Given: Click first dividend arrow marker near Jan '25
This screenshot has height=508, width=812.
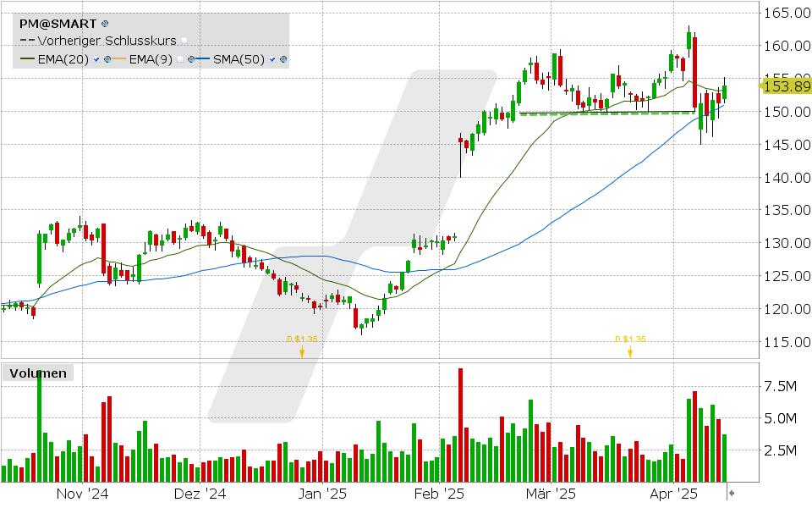Looking at the screenshot, I should pos(302,353).
